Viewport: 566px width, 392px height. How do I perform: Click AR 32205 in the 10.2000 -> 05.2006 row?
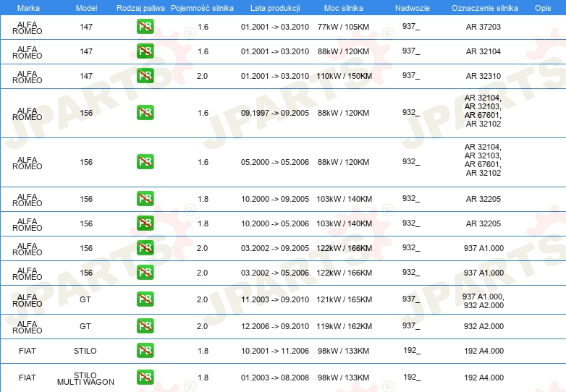coord(483,223)
